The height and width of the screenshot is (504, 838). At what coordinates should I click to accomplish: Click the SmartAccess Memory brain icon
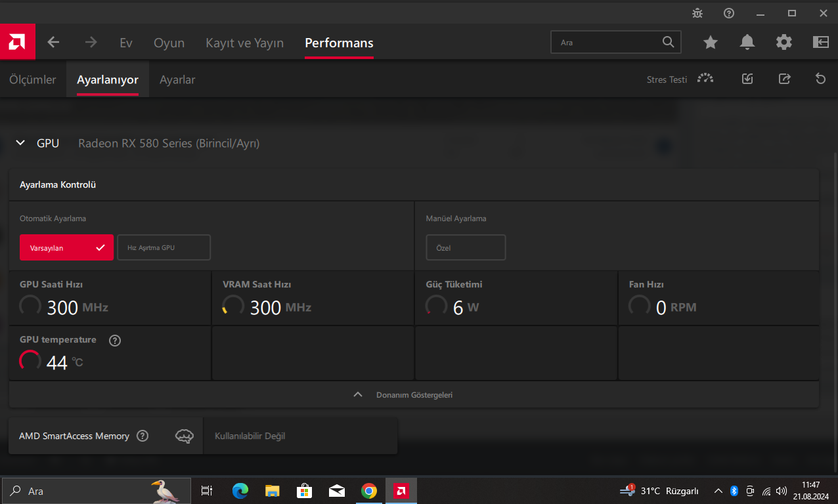point(185,436)
